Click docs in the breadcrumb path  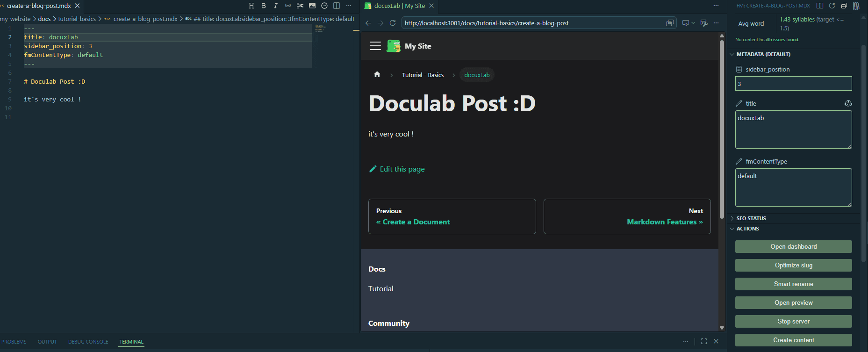(x=44, y=19)
